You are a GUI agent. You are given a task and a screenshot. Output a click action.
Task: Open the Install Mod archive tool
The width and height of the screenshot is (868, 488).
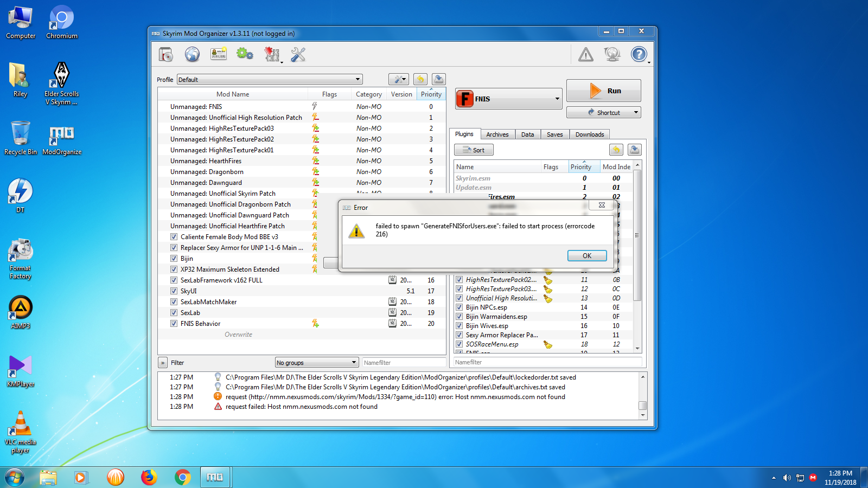pyautogui.click(x=165, y=54)
